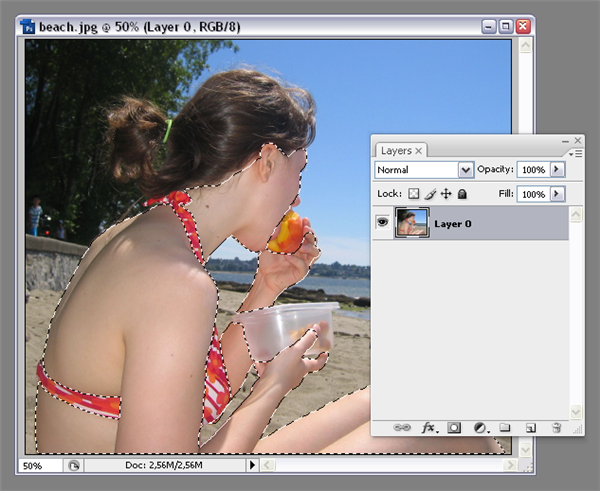Viewport: 600px width, 491px height.
Task: Open the Normal blend mode dropdown
Action: [x=466, y=170]
